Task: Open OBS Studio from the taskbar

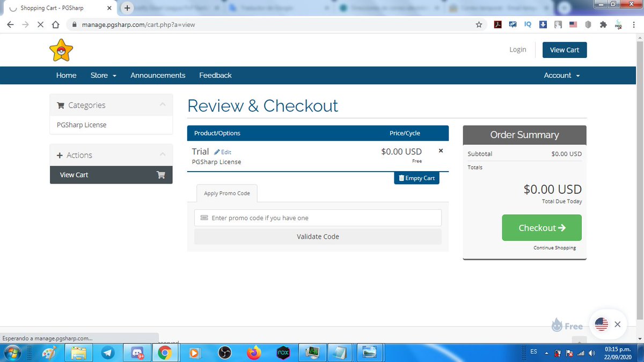Action: (x=225, y=352)
